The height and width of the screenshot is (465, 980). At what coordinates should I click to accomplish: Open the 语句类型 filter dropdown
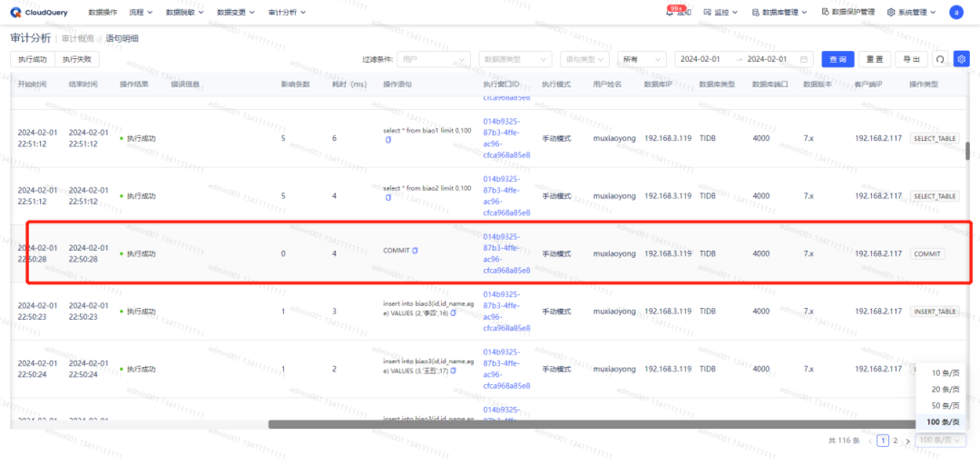tap(584, 59)
